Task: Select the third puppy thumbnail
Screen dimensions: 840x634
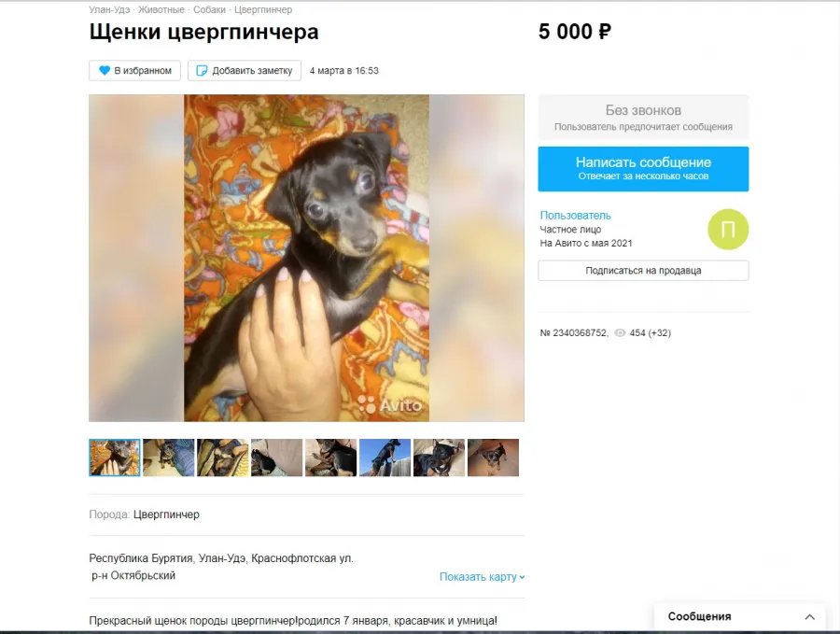Action: [223, 458]
